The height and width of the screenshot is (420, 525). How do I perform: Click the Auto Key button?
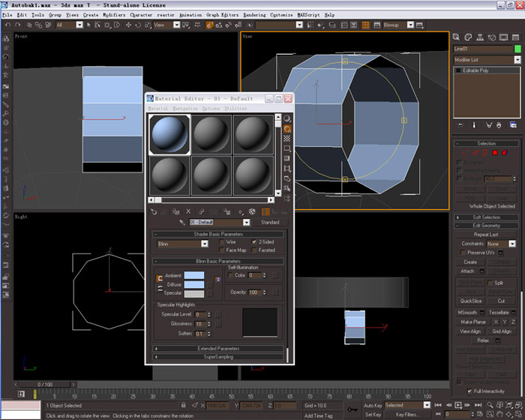tap(373, 406)
